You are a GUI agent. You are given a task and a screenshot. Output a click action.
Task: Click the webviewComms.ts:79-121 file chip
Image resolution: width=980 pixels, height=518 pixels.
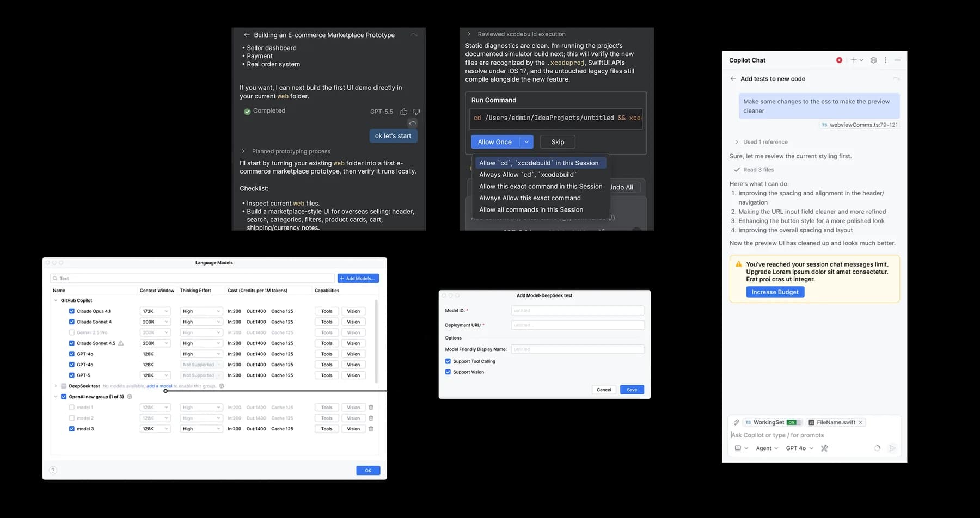pos(859,125)
